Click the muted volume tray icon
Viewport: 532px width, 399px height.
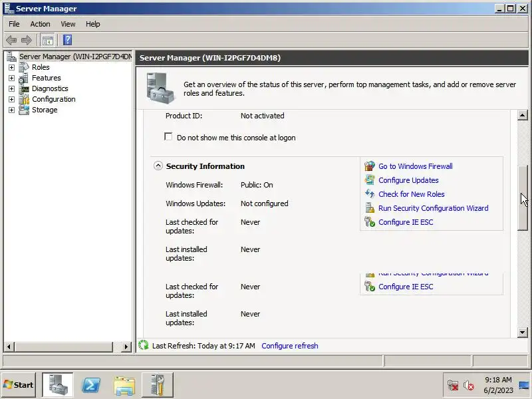pos(469,386)
